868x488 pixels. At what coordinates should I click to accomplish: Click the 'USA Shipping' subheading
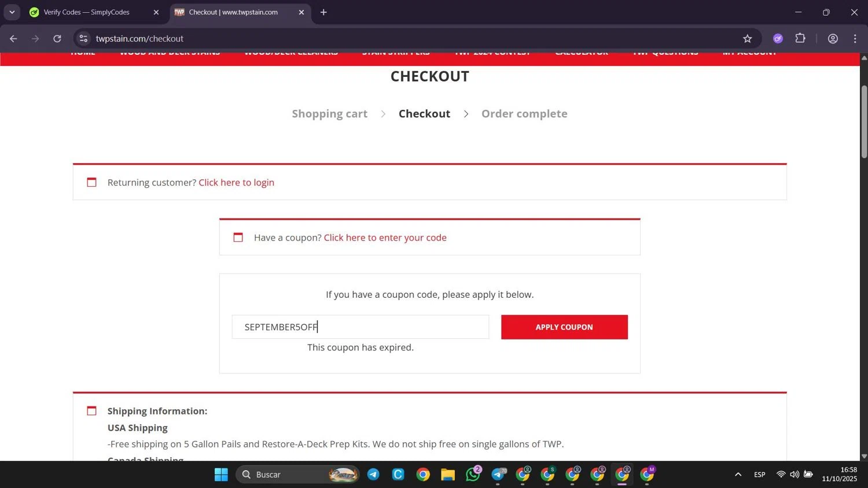pyautogui.click(x=138, y=428)
